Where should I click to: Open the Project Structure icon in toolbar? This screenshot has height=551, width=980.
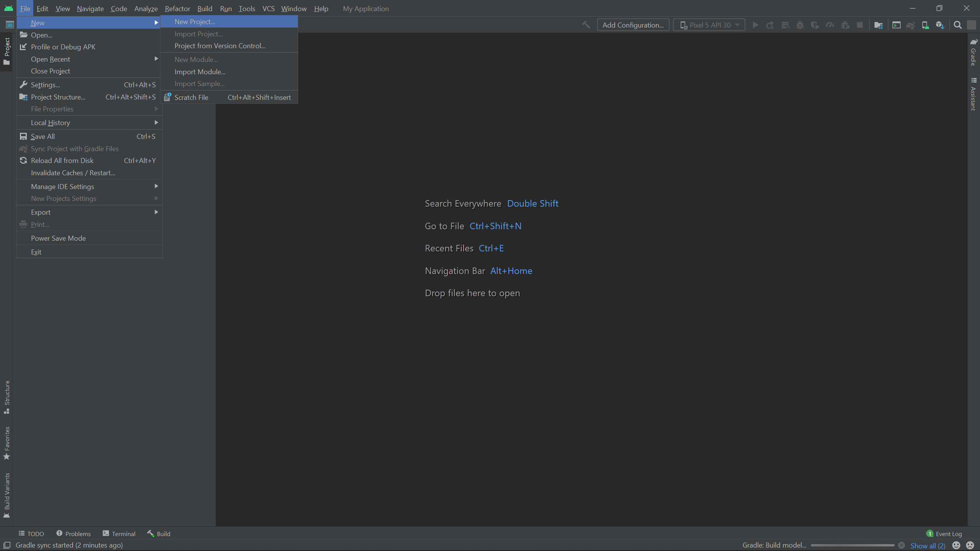point(879,25)
